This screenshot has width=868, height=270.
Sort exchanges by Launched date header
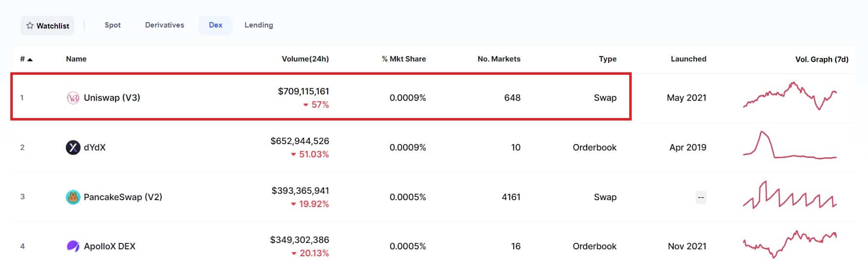pyautogui.click(x=688, y=59)
